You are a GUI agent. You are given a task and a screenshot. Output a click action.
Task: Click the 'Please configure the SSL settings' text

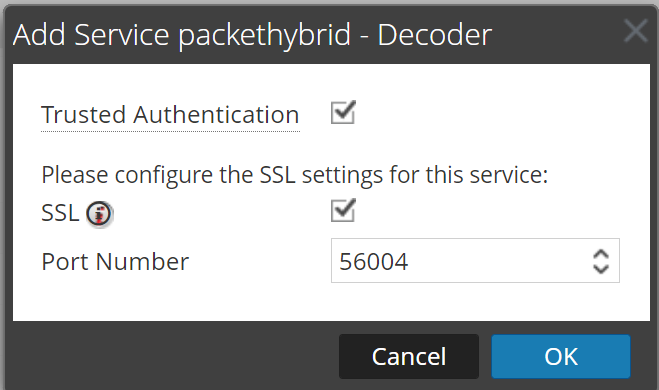[295, 175]
